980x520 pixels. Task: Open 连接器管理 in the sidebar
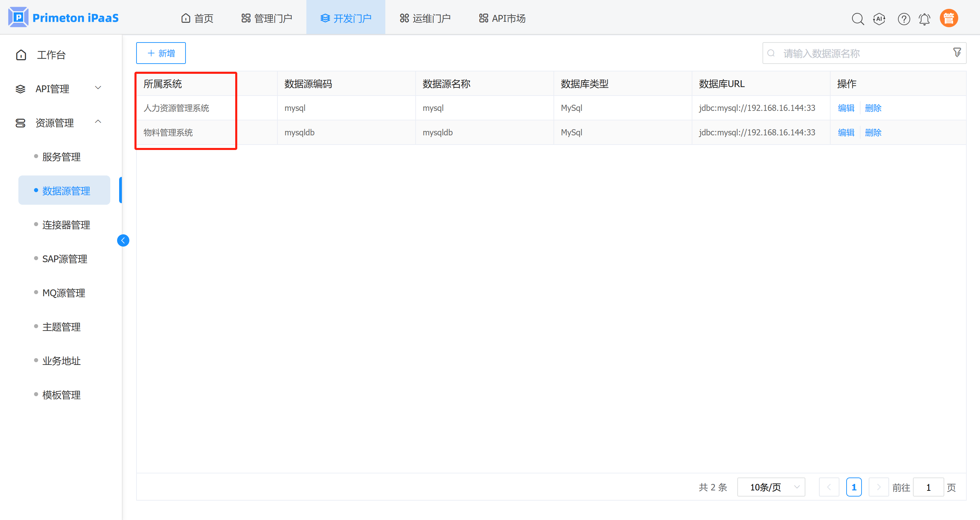[66, 225]
